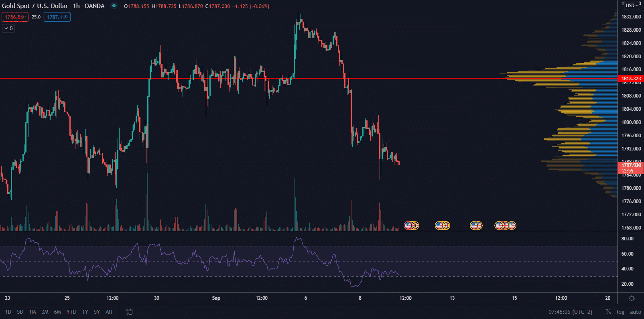Open the USD currency dropdown
Screen dimensions: 644x319
632,5
